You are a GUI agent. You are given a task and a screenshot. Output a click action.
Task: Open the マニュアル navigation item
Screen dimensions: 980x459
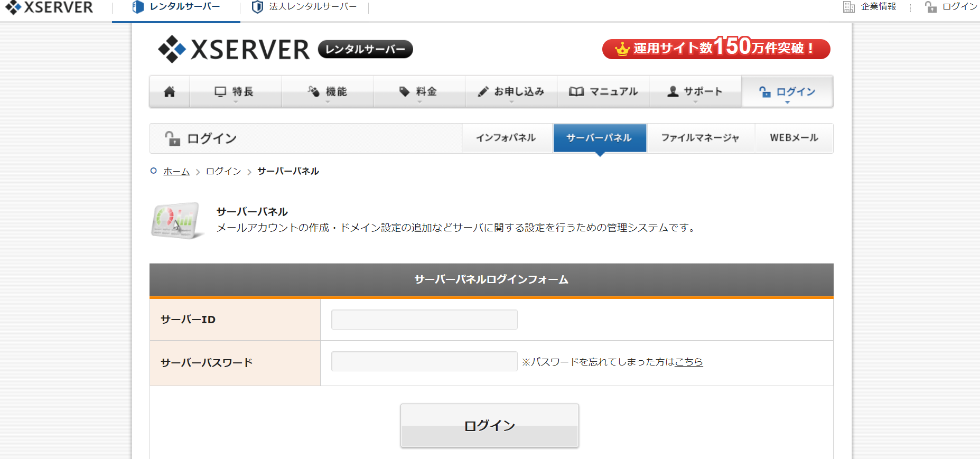point(603,92)
